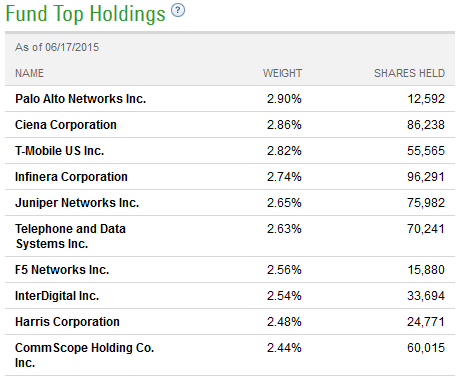Open Ciena Corporation holding
This screenshot has height=380, width=460.
[x=66, y=125]
